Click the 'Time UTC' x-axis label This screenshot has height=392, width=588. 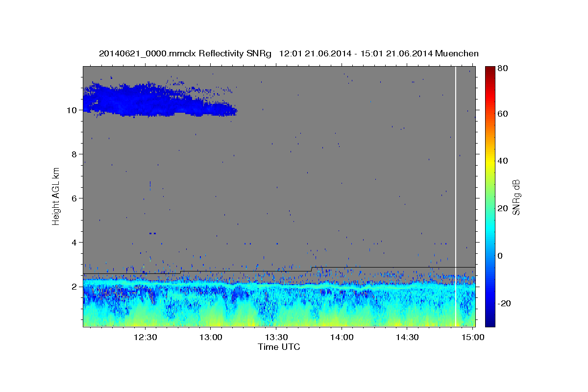click(279, 347)
